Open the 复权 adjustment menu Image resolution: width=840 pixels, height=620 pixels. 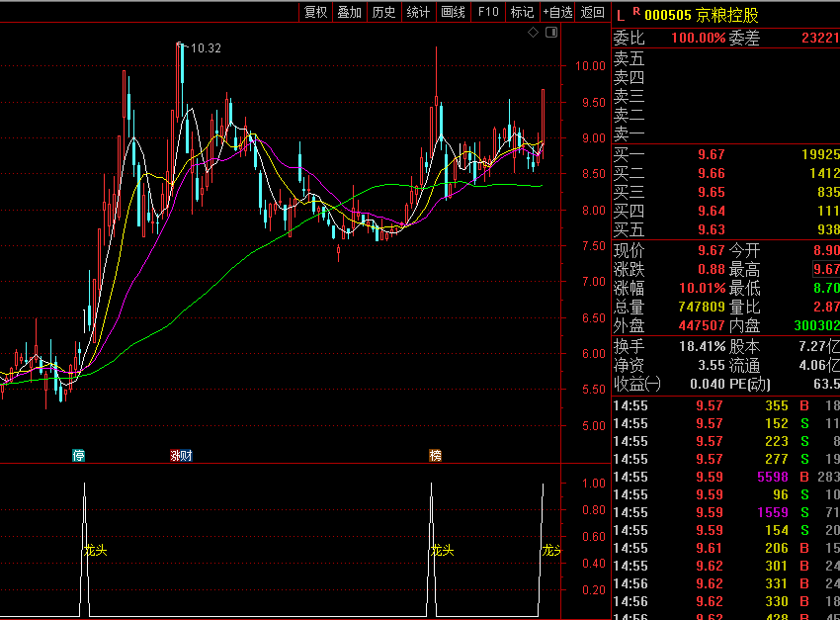point(315,12)
